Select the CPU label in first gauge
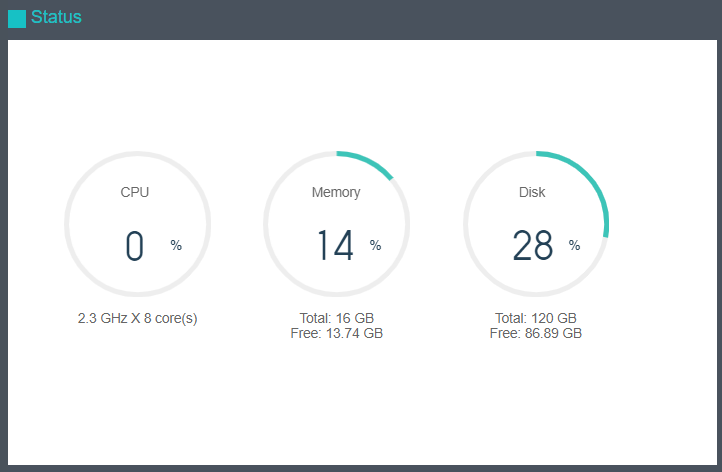Image resolution: width=722 pixels, height=472 pixels. [x=135, y=192]
